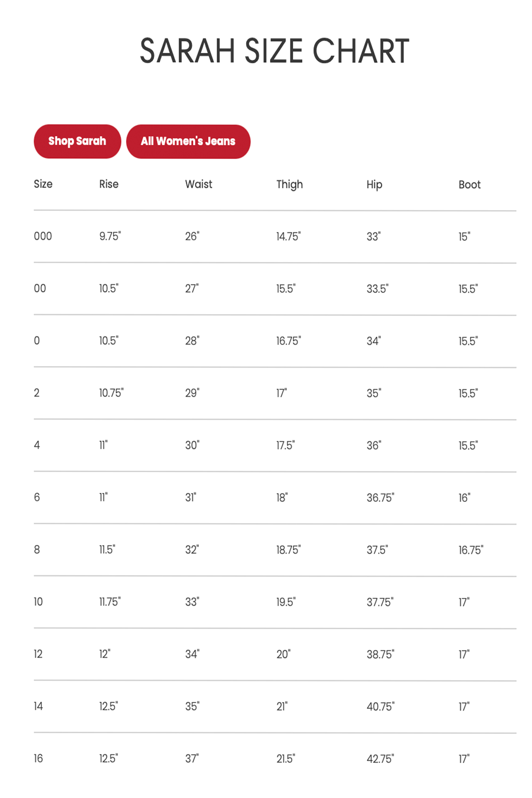Click the 19.5" thigh measurement
Image resolution: width=532 pixels, height=798 pixels.
pyautogui.click(x=286, y=602)
